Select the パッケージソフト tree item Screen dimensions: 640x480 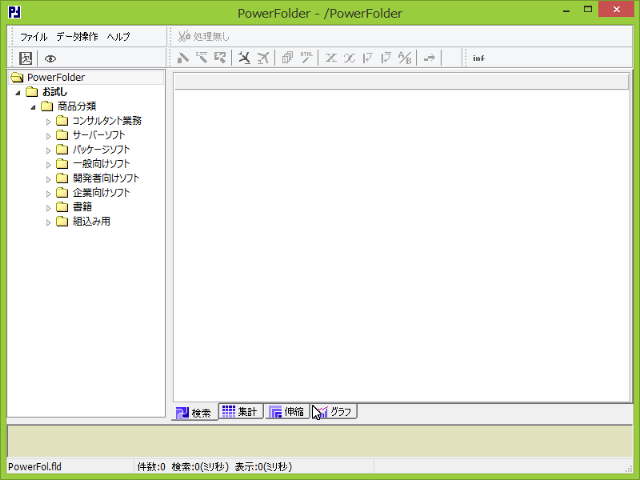101,149
